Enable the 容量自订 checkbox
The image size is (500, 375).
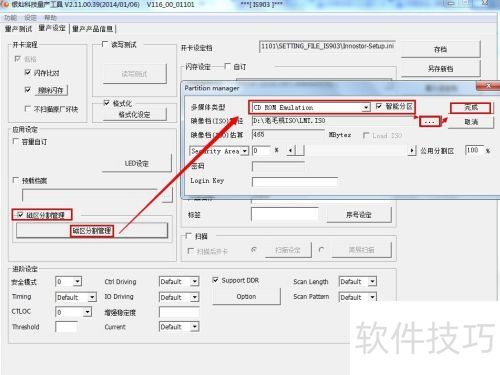(x=15, y=141)
